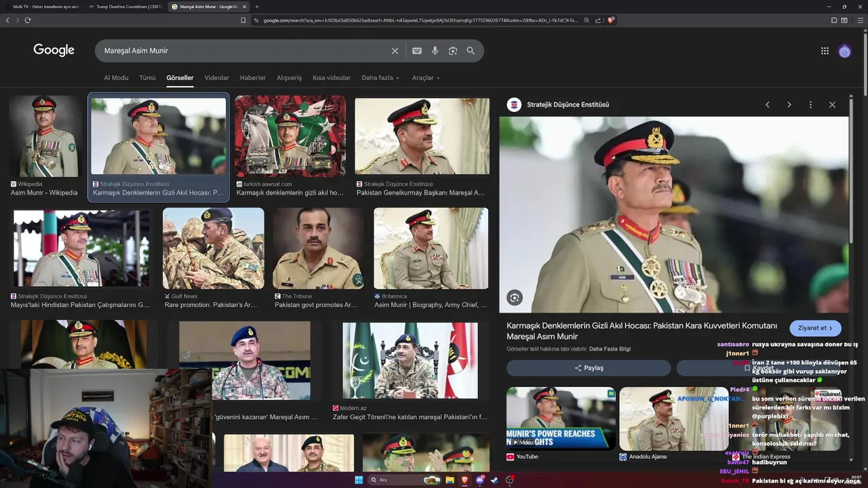Click in the Google search input field
Screen dimensions: 868x488
(244, 51)
